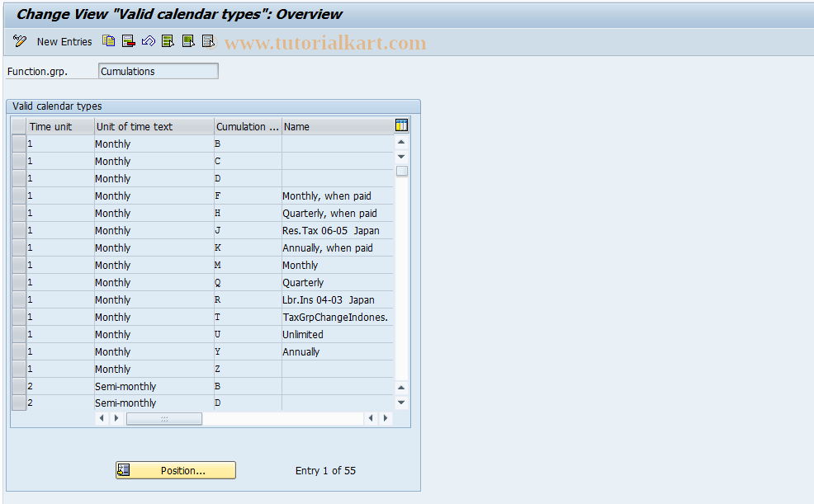
Task: Click far-right horizontal scroll right arrow
Action: (x=386, y=418)
